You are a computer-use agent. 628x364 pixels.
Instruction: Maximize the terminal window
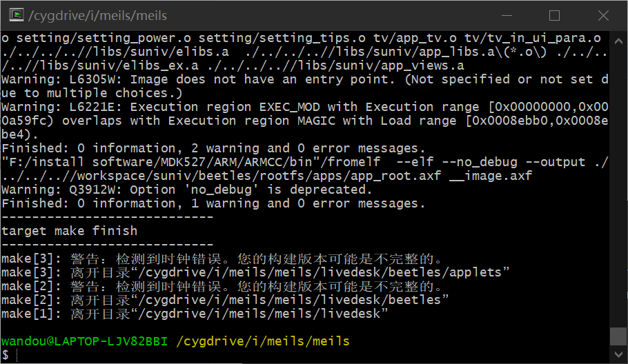click(x=554, y=16)
